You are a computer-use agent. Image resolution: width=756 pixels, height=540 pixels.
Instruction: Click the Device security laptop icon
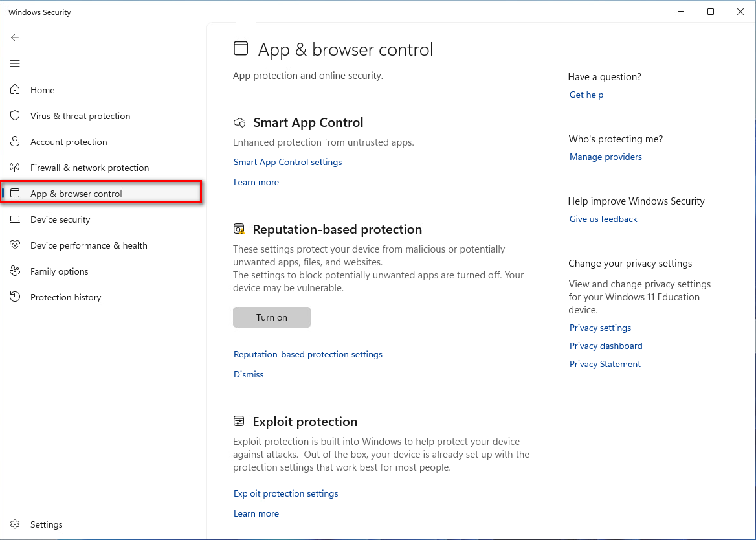click(x=15, y=219)
